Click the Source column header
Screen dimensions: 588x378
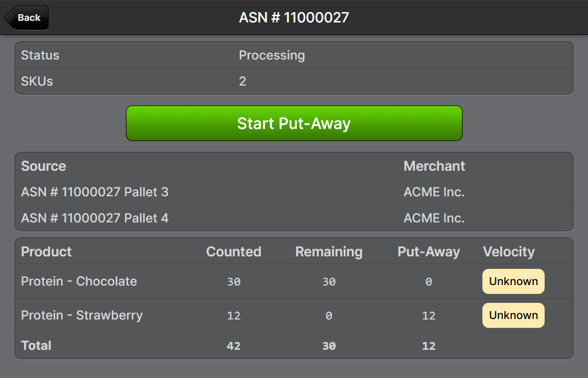click(43, 166)
